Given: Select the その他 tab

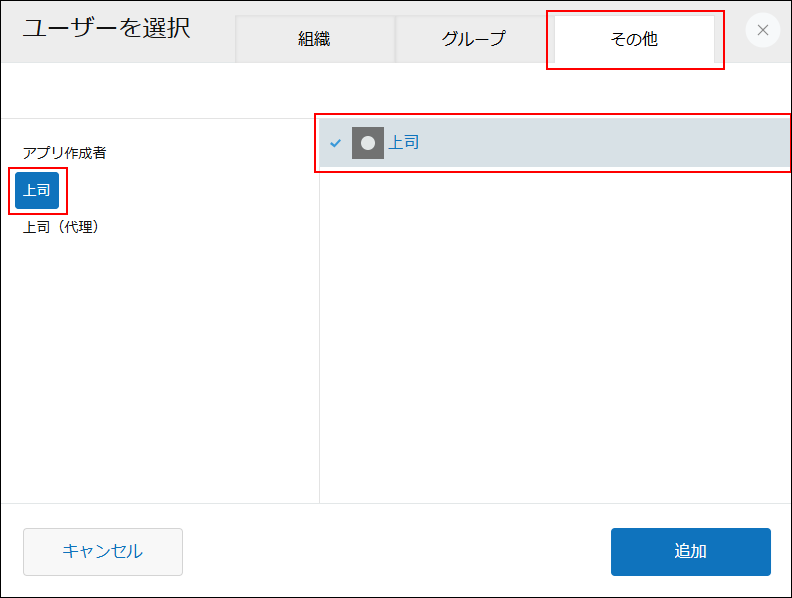Looking at the screenshot, I should pos(634,40).
